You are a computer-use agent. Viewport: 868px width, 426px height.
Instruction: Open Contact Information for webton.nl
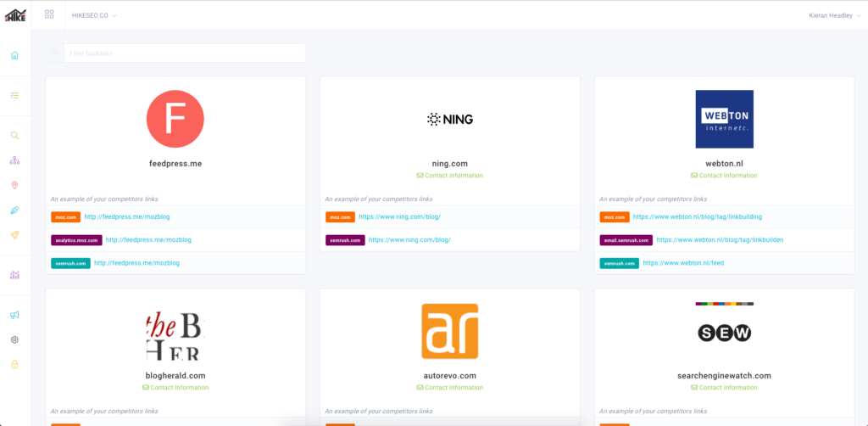(x=724, y=176)
